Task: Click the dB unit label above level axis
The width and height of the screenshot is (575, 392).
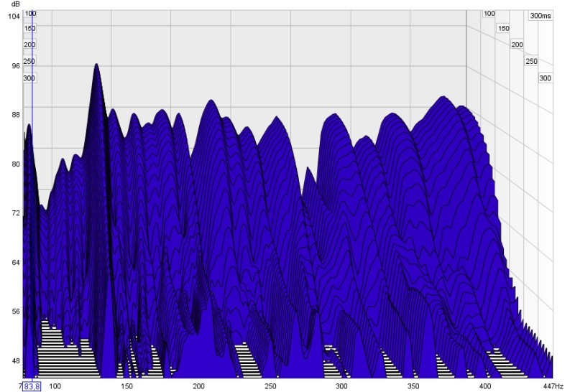Action: point(16,4)
